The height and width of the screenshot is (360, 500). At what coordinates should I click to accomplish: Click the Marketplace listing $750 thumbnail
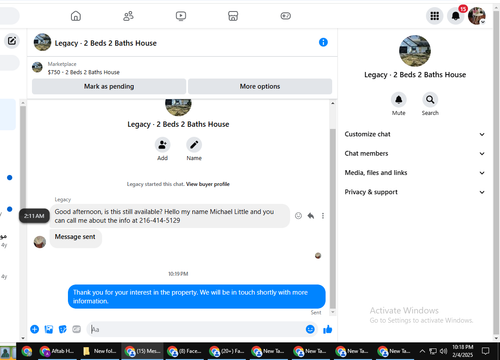[37, 67]
